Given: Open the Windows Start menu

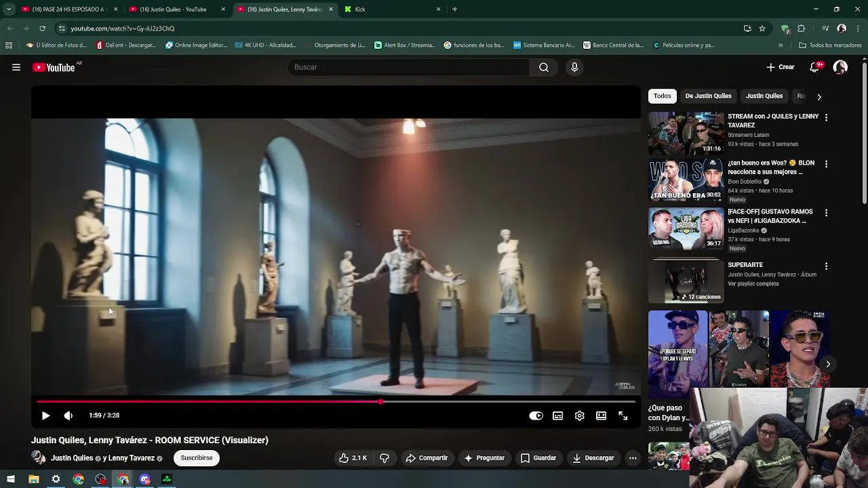Looking at the screenshot, I should coord(10,479).
